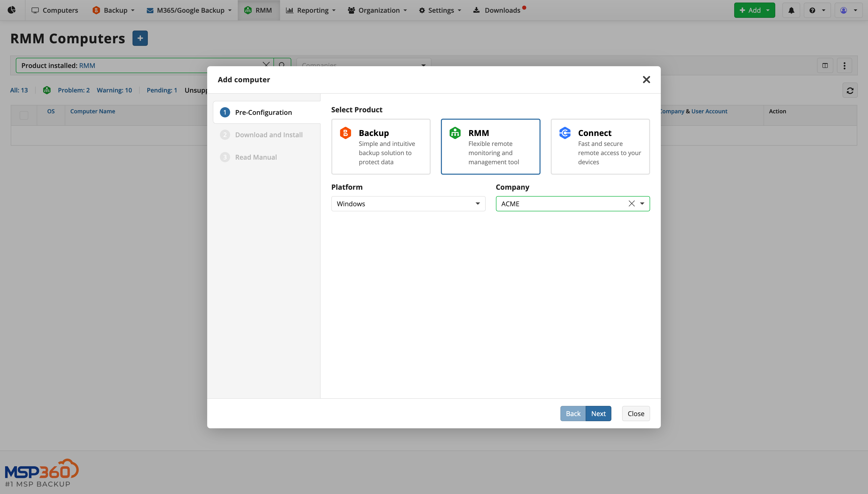
Task: Click the blue plus icon beside RMM Computers
Action: [140, 38]
